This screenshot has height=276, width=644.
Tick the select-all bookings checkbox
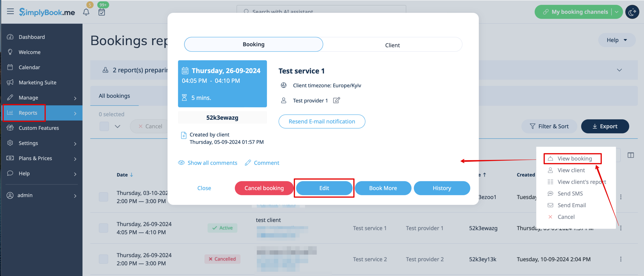tap(104, 126)
